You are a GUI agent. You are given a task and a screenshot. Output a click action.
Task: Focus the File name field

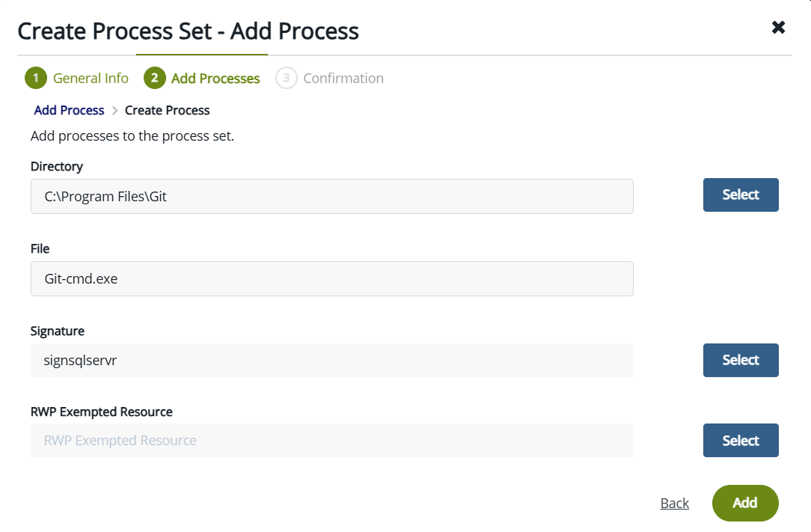coord(331,278)
